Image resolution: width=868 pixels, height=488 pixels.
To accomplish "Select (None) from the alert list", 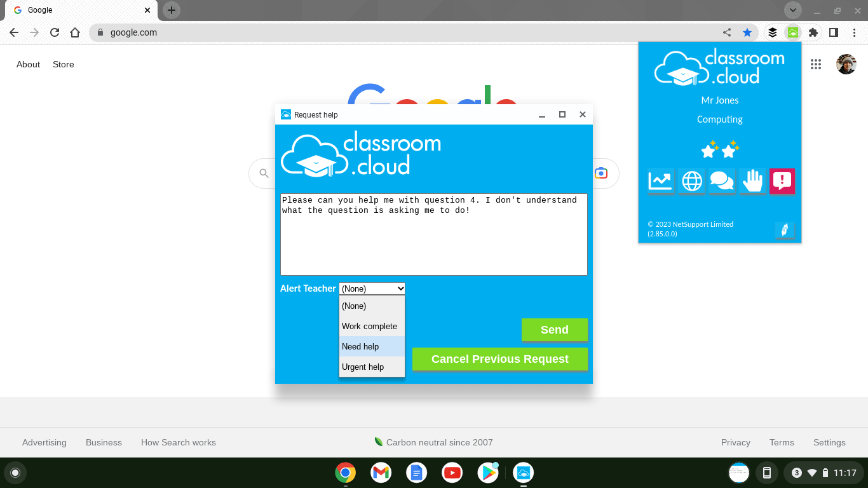I will click(372, 306).
